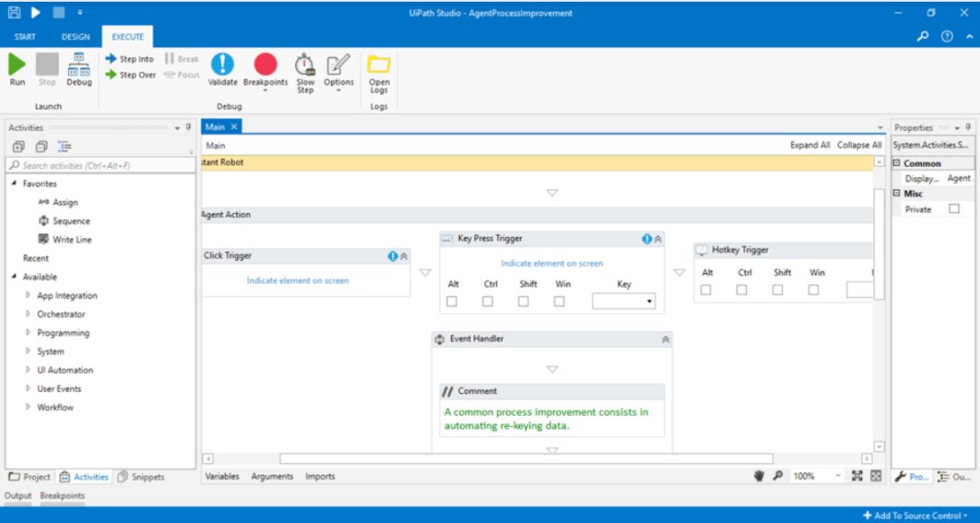Open Help question mark icon
This screenshot has width=980, height=523.
coord(946,36)
